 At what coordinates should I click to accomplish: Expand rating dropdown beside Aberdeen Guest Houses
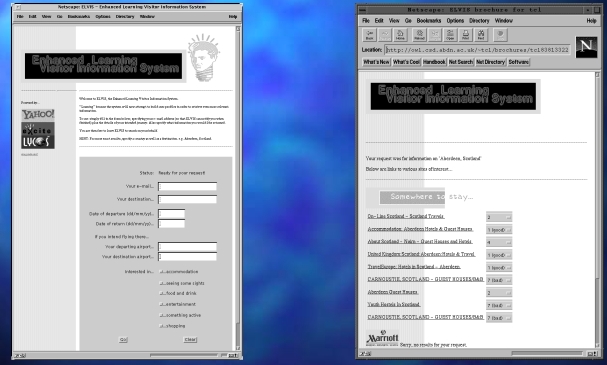coord(499,293)
